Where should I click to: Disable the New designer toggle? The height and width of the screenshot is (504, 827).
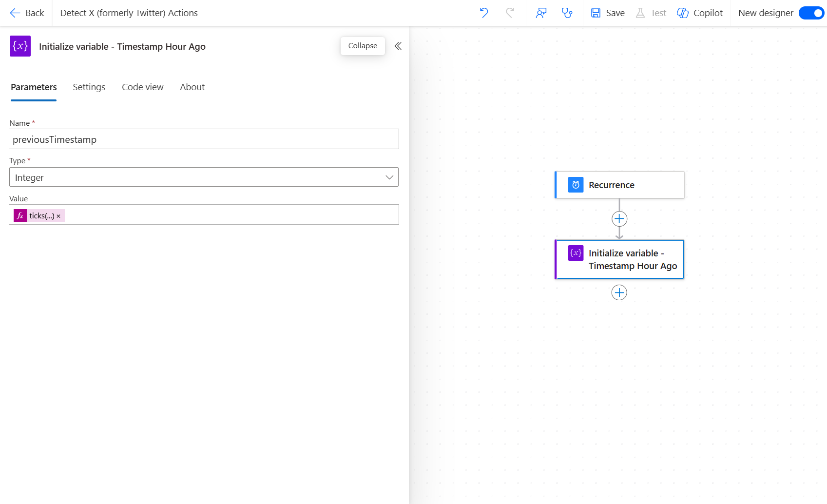[811, 13]
